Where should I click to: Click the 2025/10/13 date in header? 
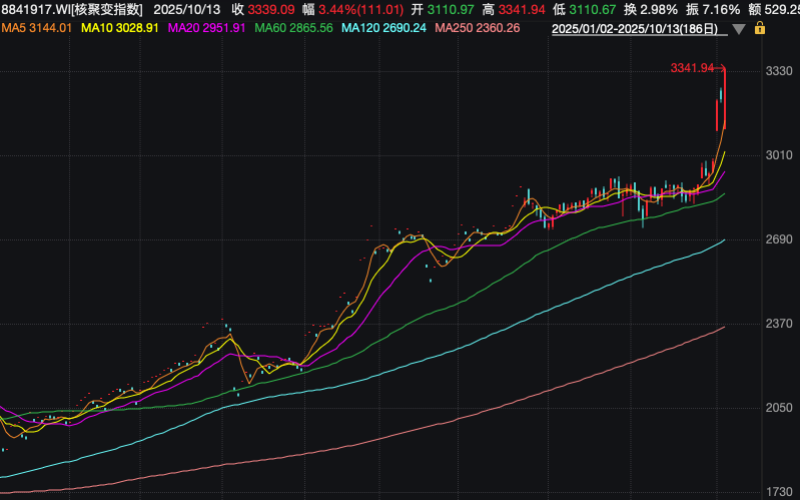click(188, 8)
